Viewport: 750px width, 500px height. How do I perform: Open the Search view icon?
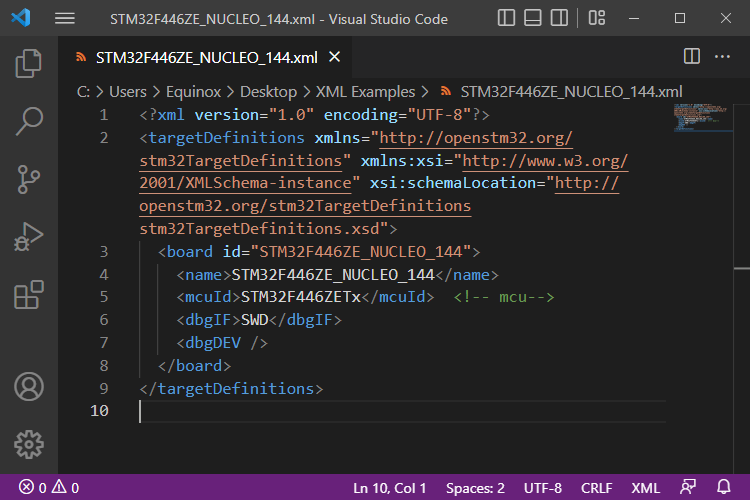(x=29, y=121)
